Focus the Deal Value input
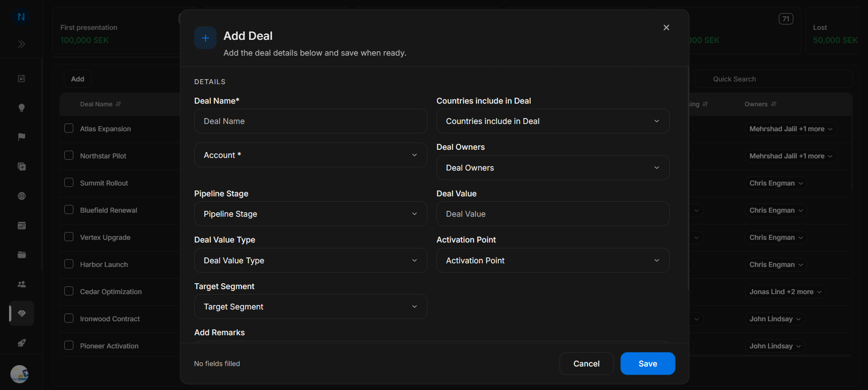 pyautogui.click(x=553, y=214)
